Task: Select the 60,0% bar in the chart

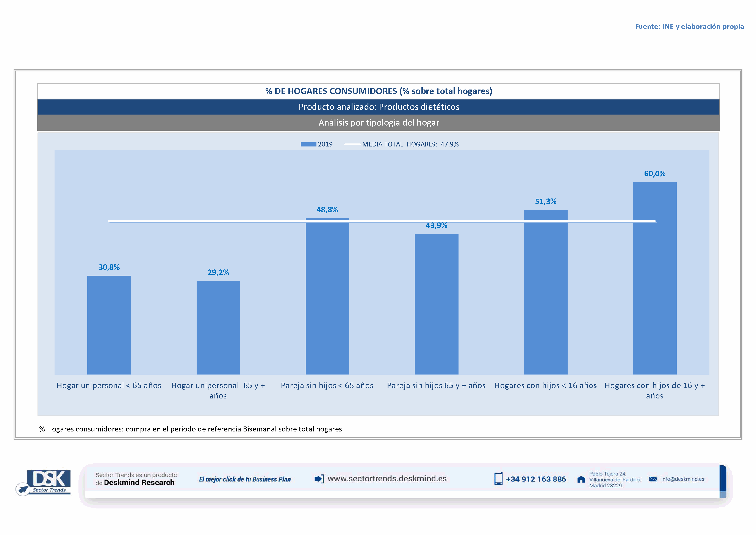Action: pos(654,278)
